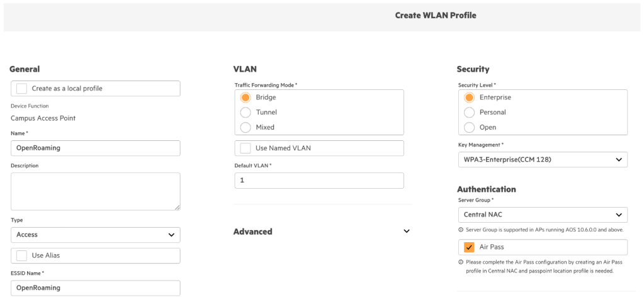
Task: Click the info icon beside Air Pass note
Action: (x=461, y=262)
